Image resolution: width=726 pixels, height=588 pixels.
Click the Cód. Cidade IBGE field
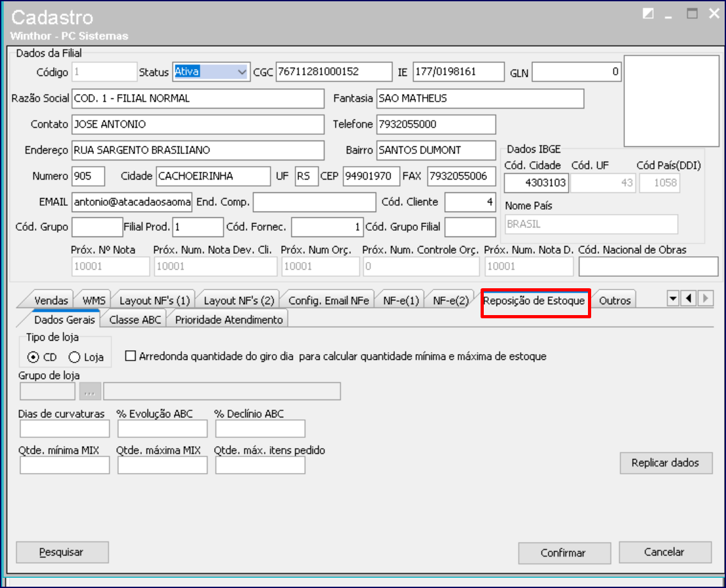point(536,183)
